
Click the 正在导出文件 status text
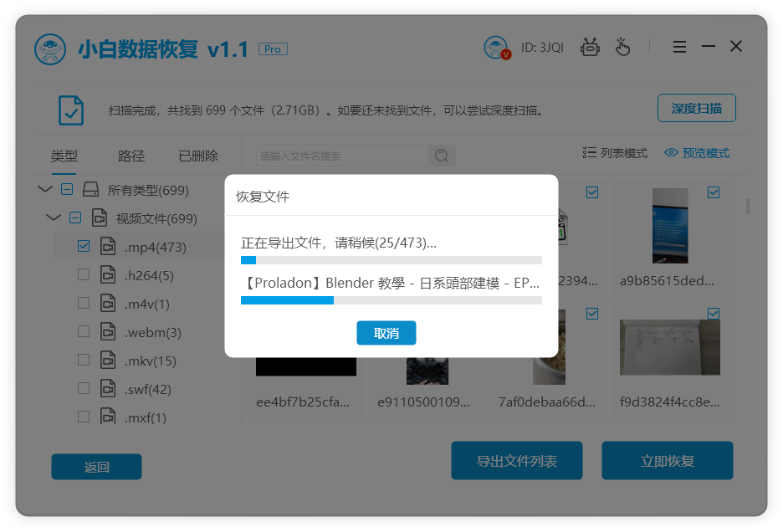point(339,243)
